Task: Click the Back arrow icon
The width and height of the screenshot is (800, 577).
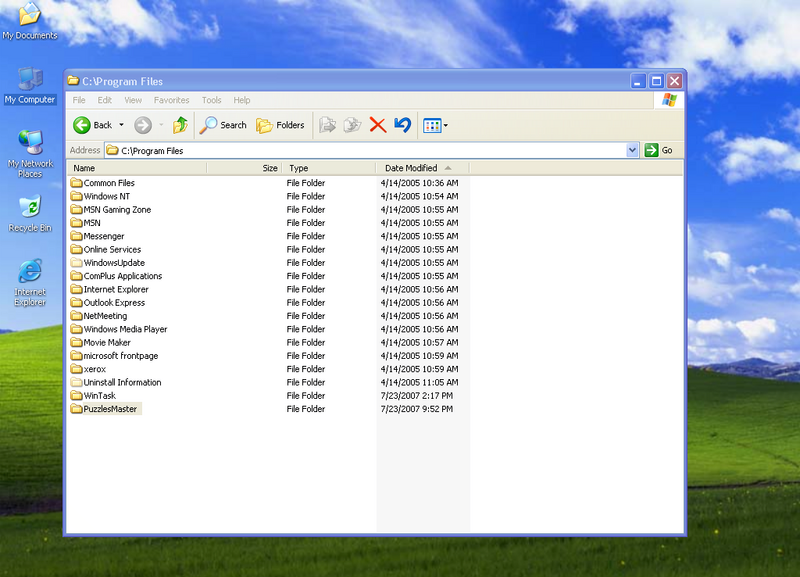Action: pyautogui.click(x=82, y=125)
